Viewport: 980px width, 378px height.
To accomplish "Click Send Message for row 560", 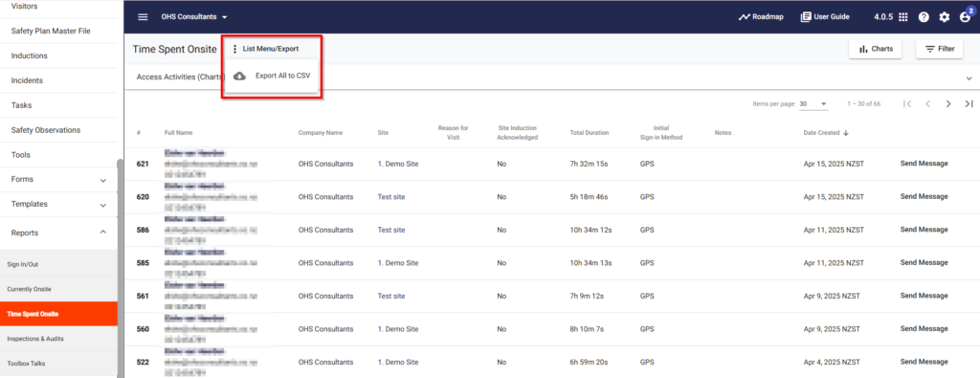I will [924, 328].
